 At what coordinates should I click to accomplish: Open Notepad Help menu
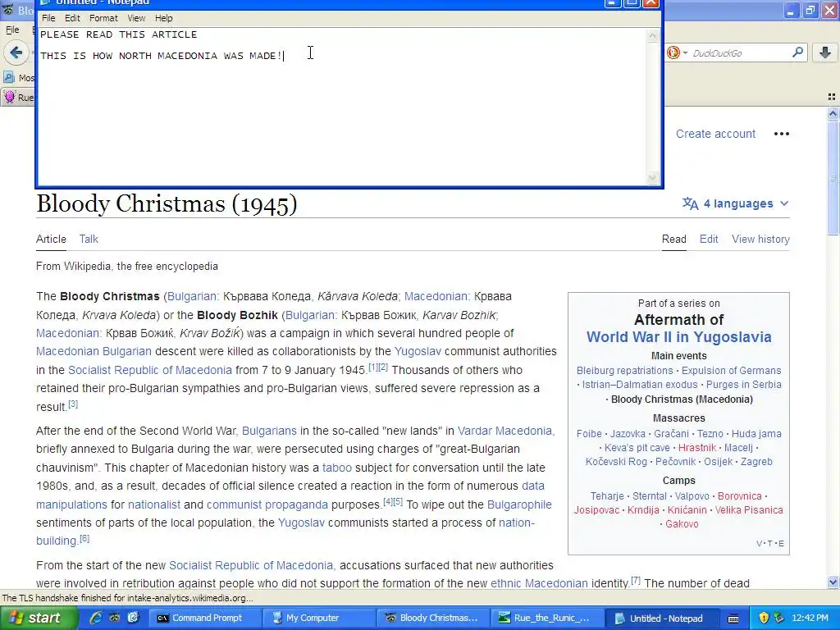[x=163, y=18]
